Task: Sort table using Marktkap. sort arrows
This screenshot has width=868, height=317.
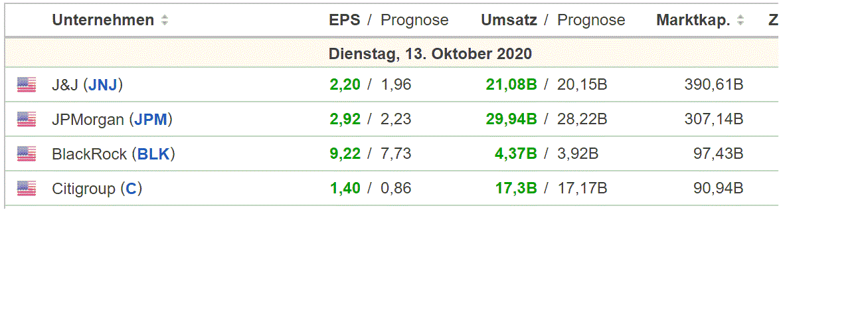Action: coord(740,20)
